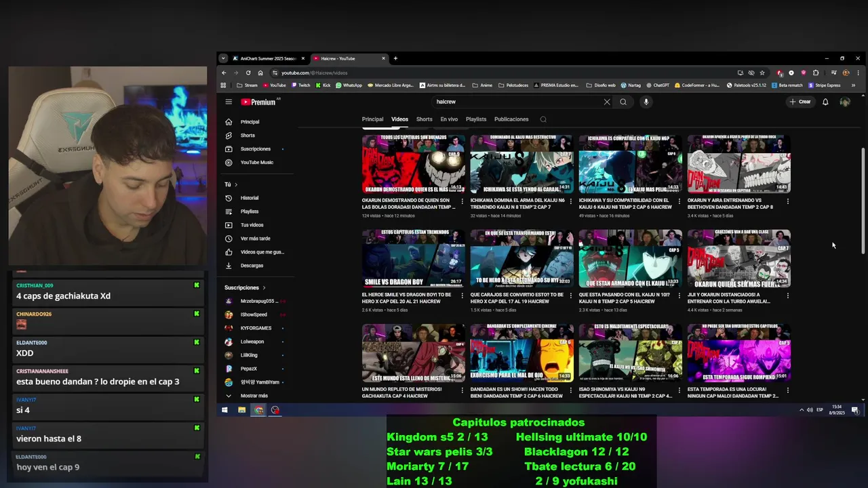
Task: Open the account avatar menu
Action: (845, 102)
